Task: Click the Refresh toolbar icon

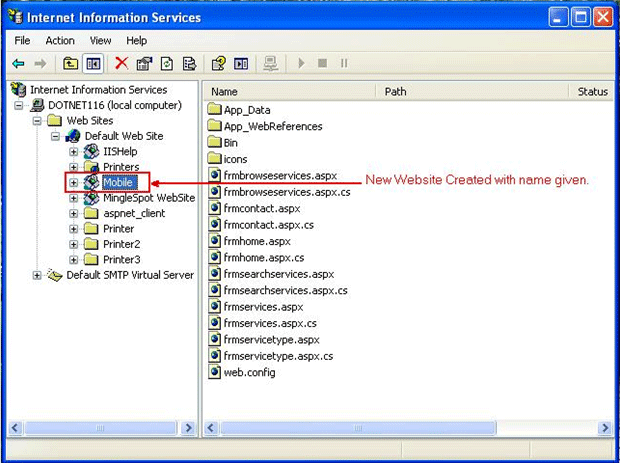Action: pyautogui.click(x=167, y=63)
